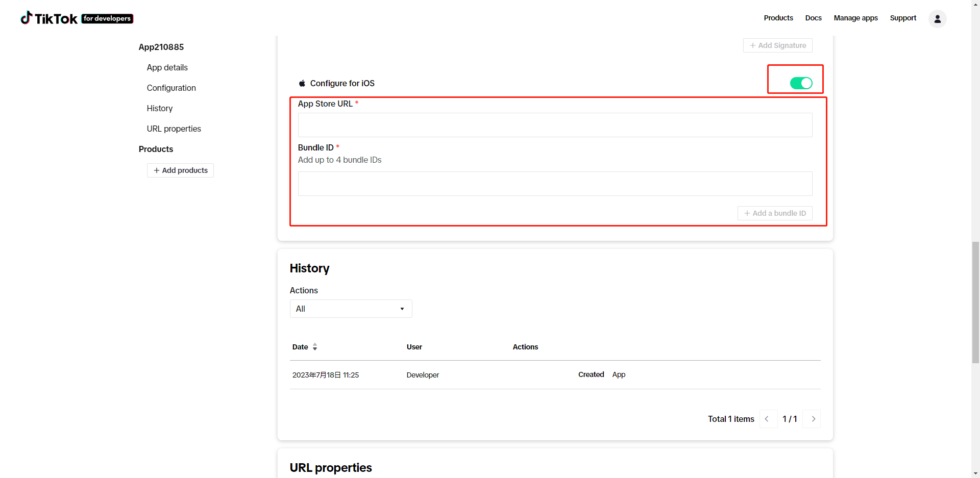Click the scrollbar down arrow
This screenshot has width=980, height=478.
(975, 473)
